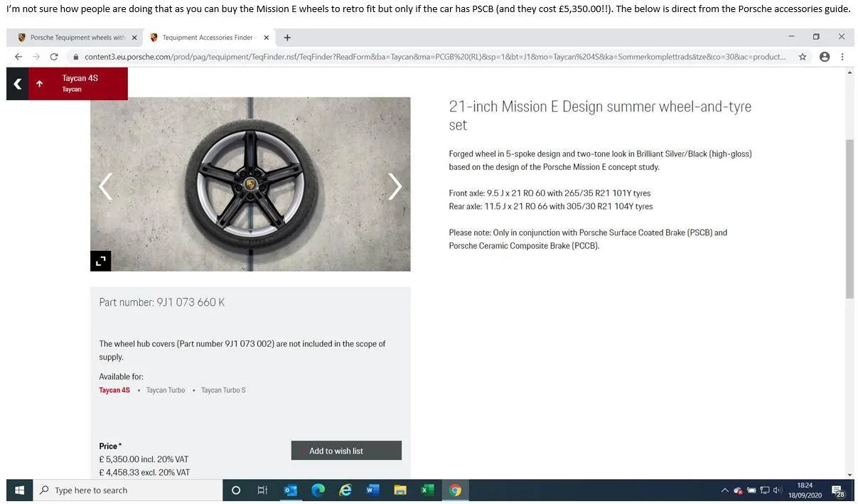Select the part number 9J1 073 660 K text

pos(161,302)
